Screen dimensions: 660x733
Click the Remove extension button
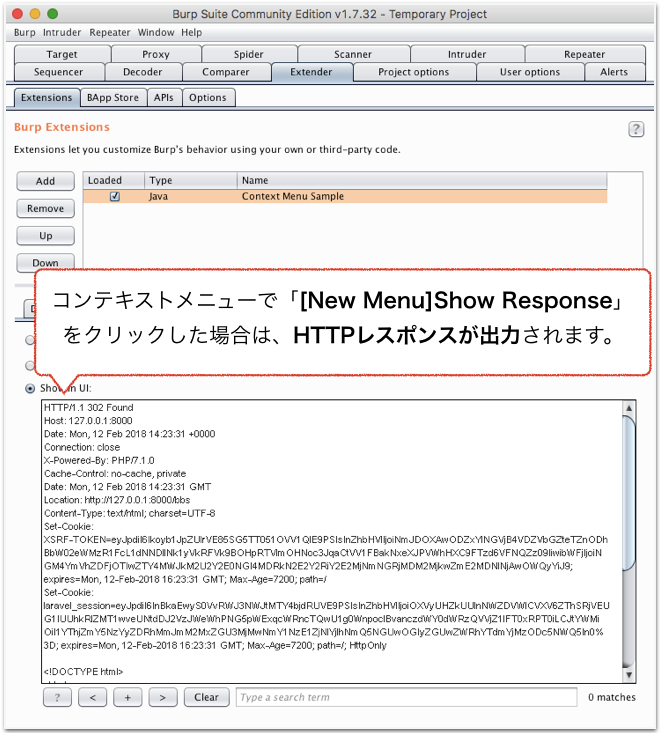45,208
